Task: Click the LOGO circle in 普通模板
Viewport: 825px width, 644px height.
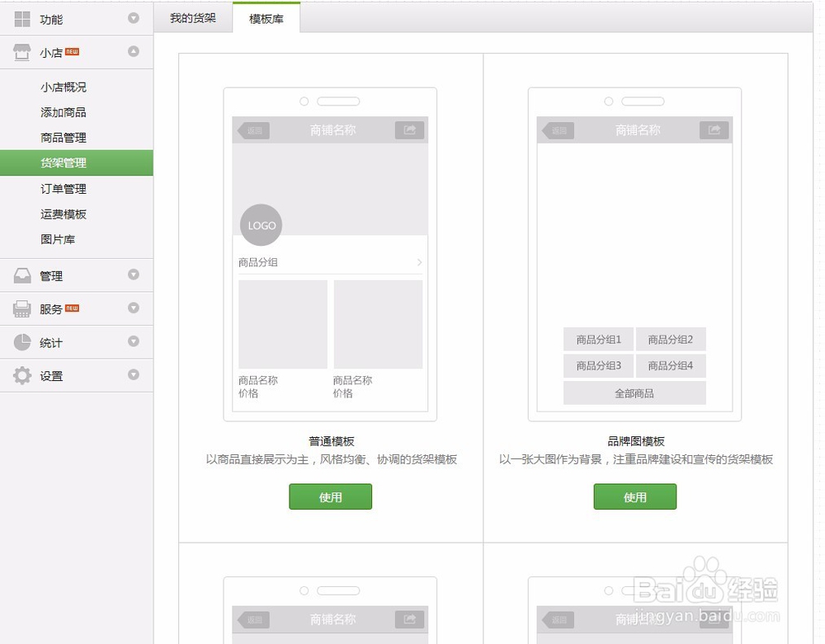Action: [x=260, y=224]
